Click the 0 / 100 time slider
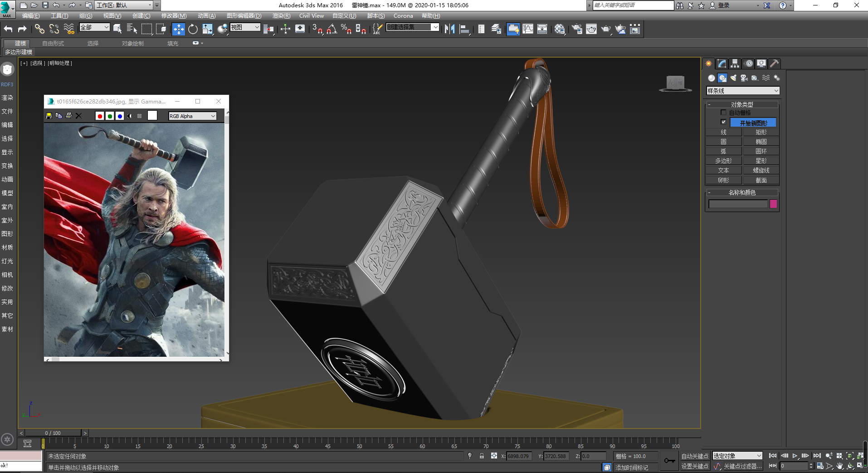Viewport: 868px width, 473px height. pyautogui.click(x=53, y=433)
